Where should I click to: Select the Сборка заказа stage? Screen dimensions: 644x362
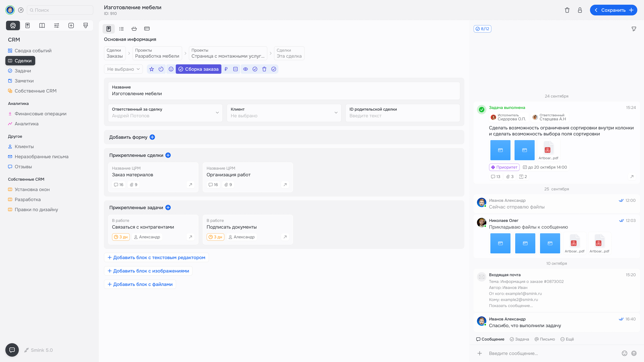click(x=199, y=69)
